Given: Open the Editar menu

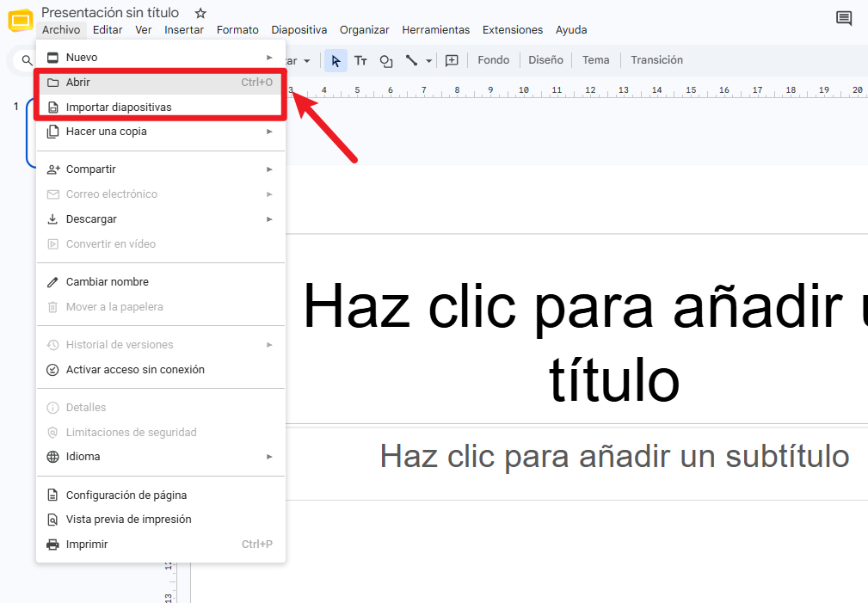Looking at the screenshot, I should point(108,30).
